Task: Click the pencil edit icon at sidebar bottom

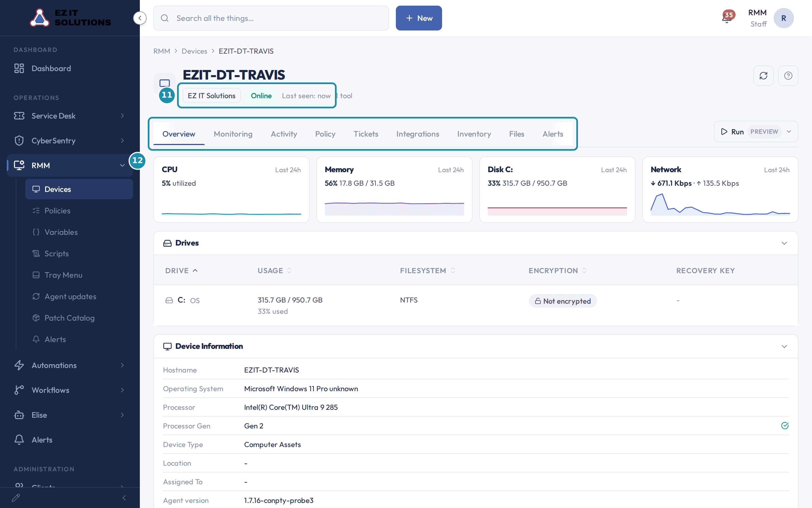Action: tap(16, 498)
